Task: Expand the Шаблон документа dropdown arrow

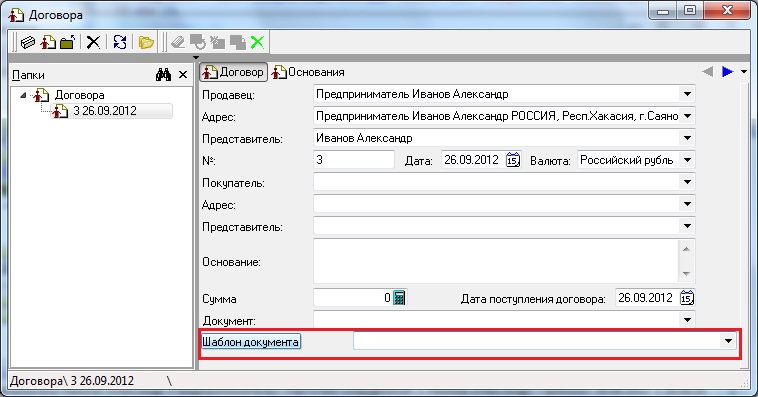Action: point(728,341)
